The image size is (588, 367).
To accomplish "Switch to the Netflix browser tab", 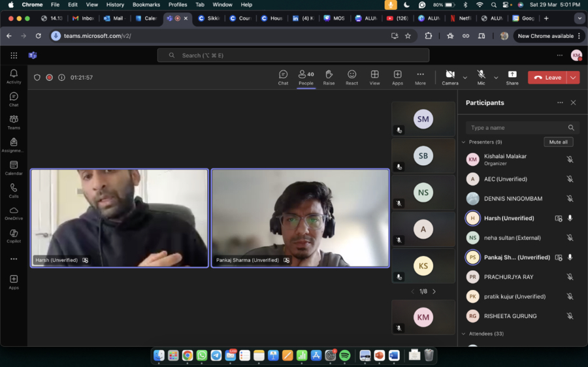I will [x=461, y=18].
